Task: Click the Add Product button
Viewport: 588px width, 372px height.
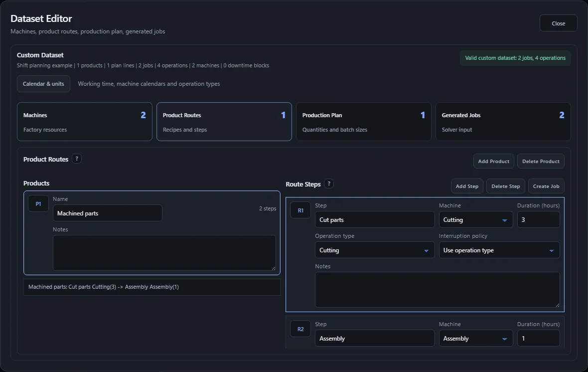Action: click(493, 161)
